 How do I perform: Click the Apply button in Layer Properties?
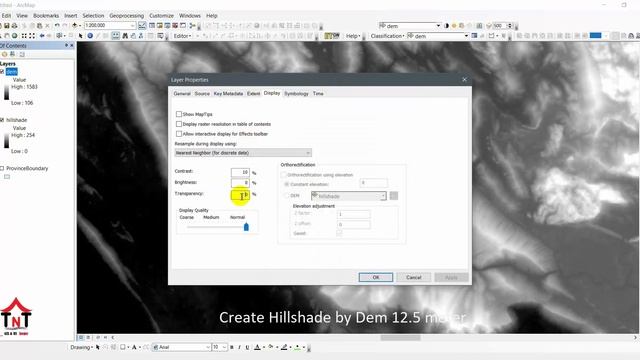pyautogui.click(x=451, y=277)
